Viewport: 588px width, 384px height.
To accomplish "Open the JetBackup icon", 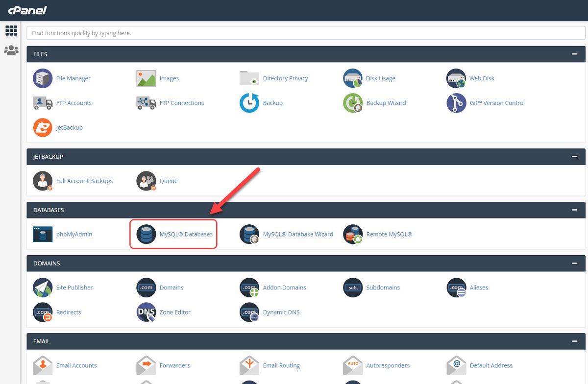I will tap(43, 127).
